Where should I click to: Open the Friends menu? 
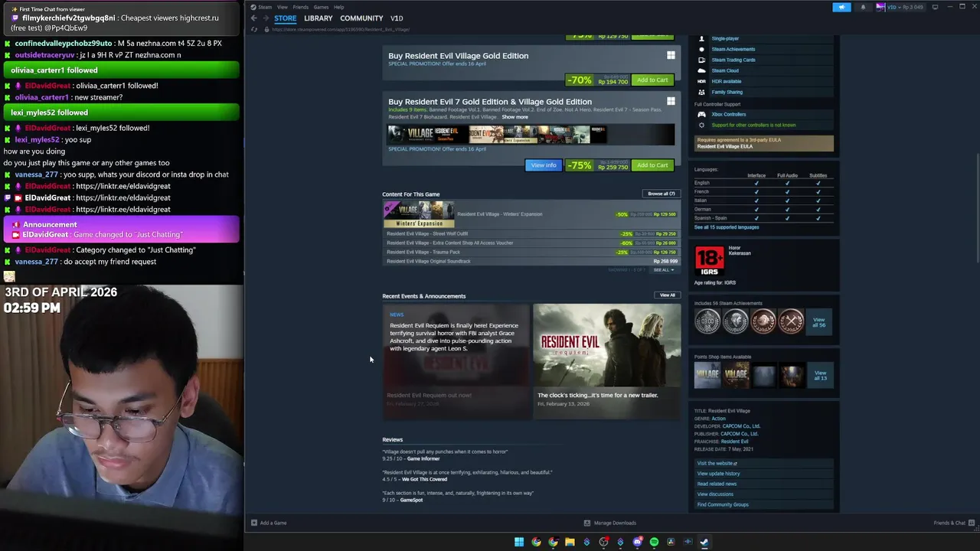pos(301,7)
